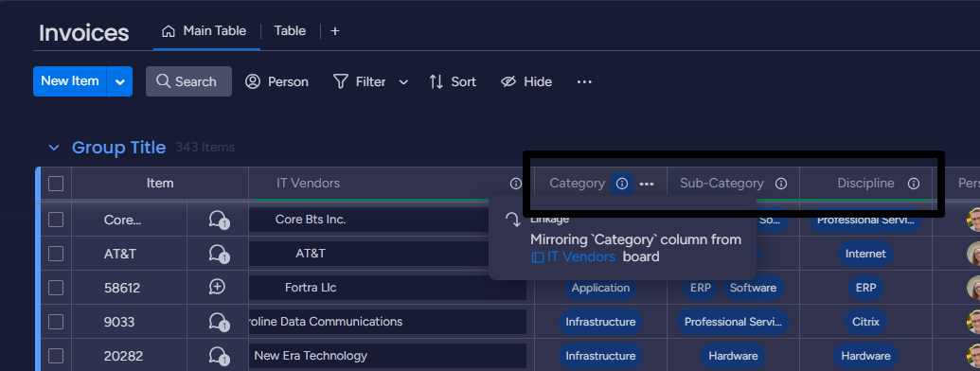Click Professional Servi... sub-category in row 9033

click(733, 322)
